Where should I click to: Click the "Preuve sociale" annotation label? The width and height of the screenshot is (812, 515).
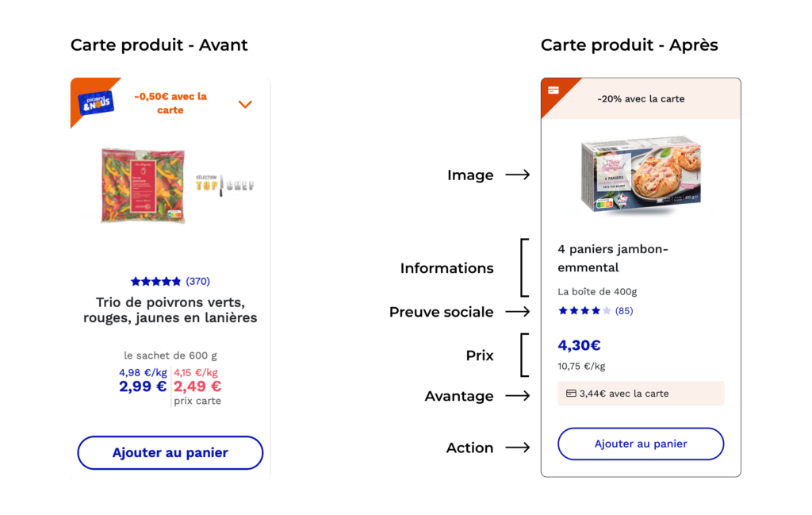(x=441, y=312)
